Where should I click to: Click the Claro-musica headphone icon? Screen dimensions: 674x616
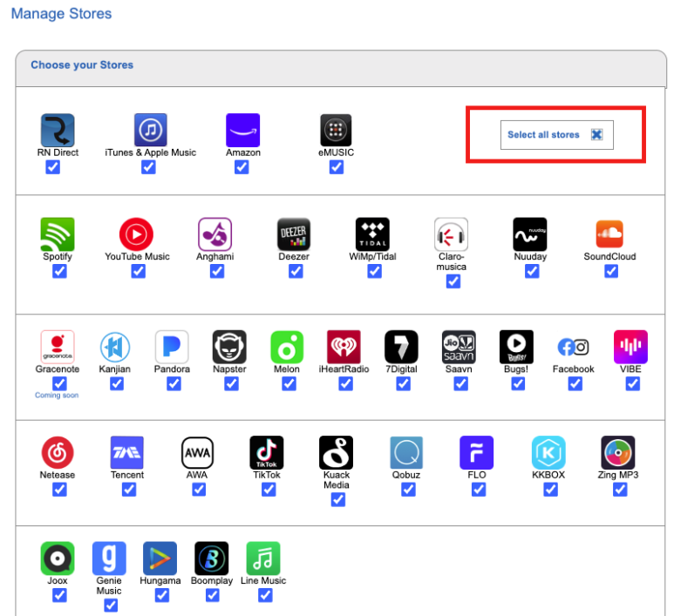[452, 234]
